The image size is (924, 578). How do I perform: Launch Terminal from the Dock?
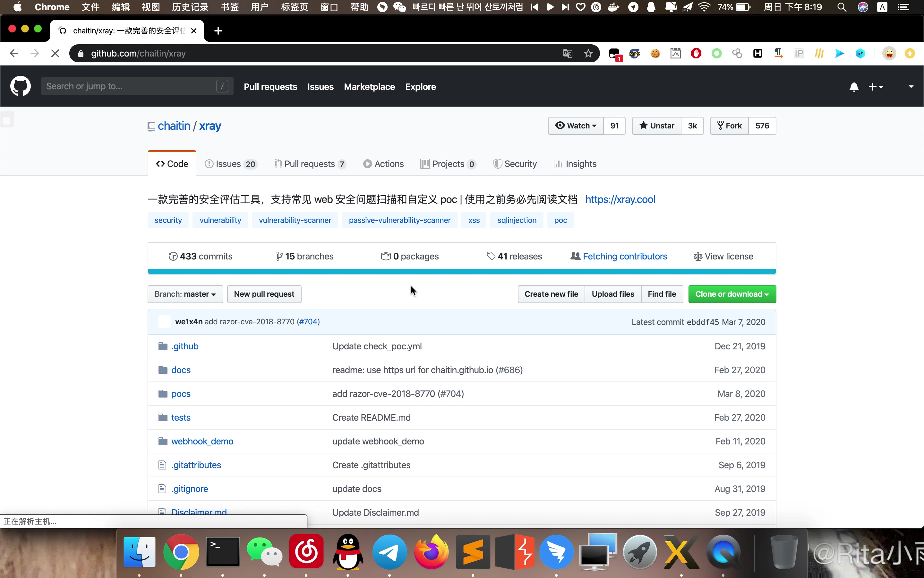(223, 552)
